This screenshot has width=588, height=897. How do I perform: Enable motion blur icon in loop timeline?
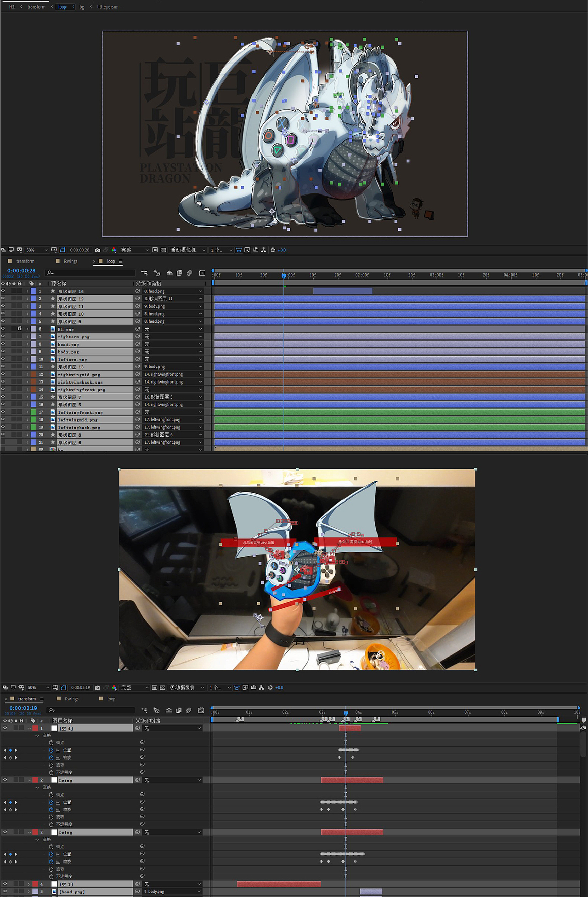tap(190, 273)
